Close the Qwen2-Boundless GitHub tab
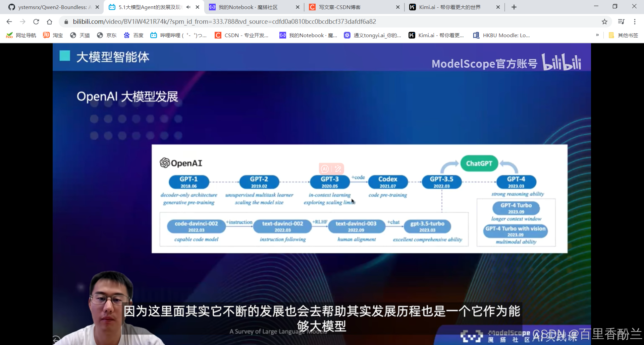This screenshot has height=345, width=644. [x=97, y=7]
